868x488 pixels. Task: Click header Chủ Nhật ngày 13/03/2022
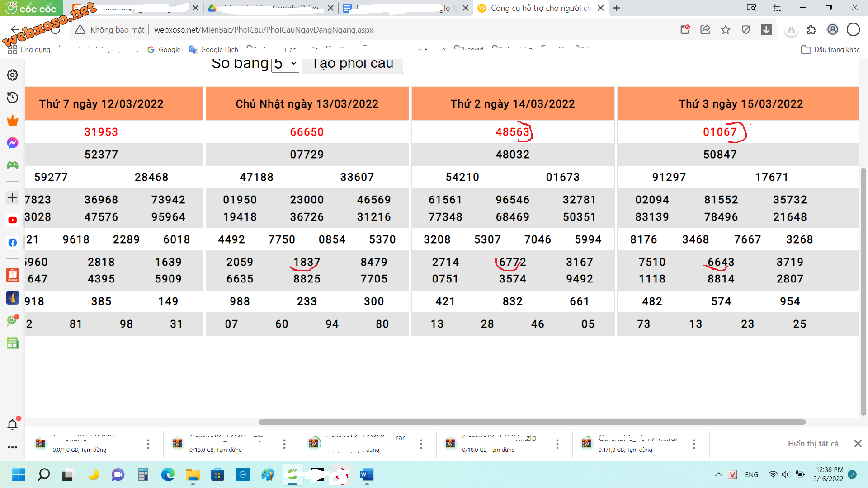click(307, 104)
